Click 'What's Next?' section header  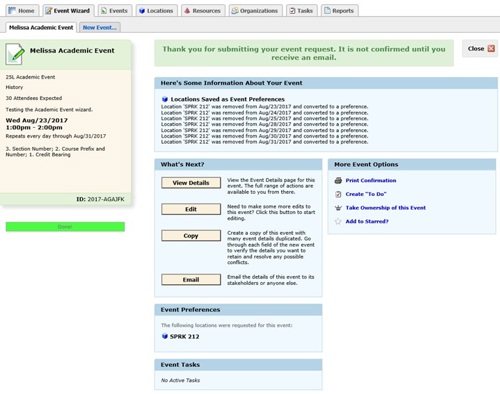click(x=238, y=164)
